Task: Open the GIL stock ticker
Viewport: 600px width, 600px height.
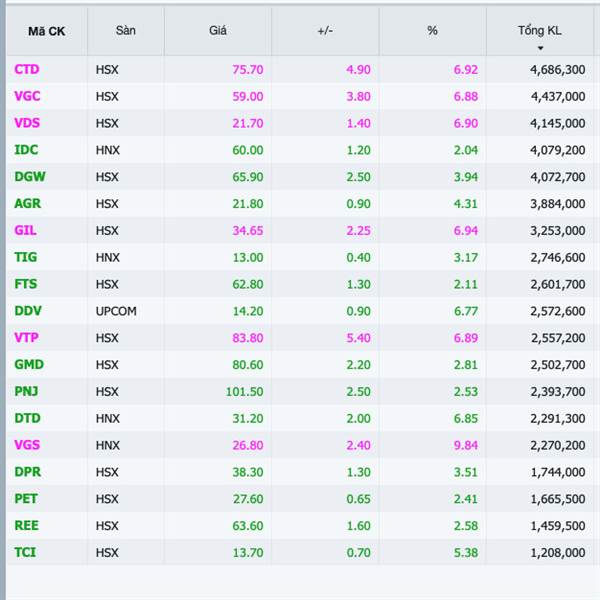Action: point(25,230)
